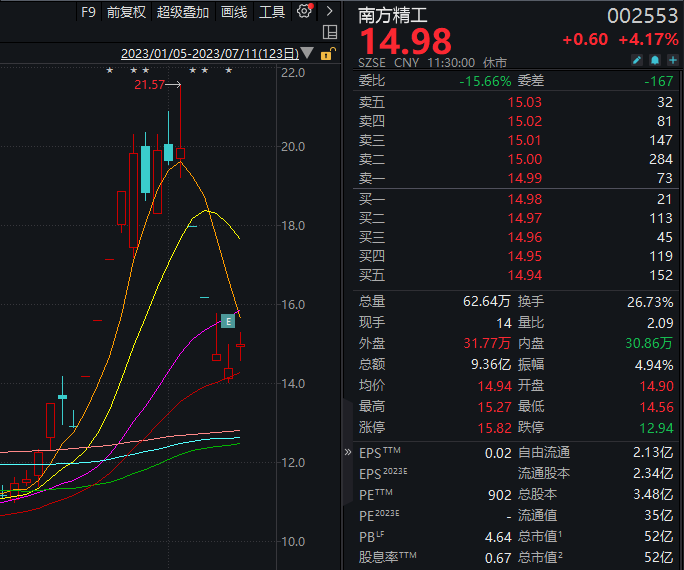
Task: Select the 卖二 price 15.00
Action: coord(524,159)
